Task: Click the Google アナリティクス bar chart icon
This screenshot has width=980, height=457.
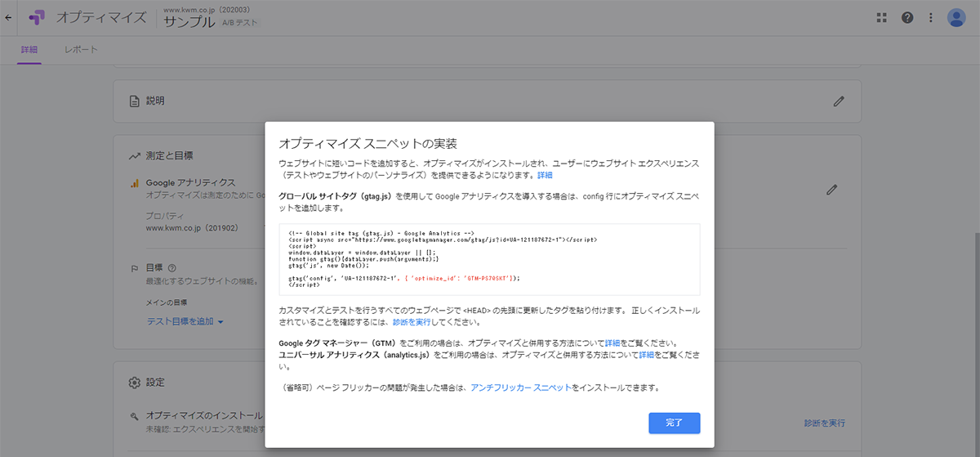Action: (134, 182)
